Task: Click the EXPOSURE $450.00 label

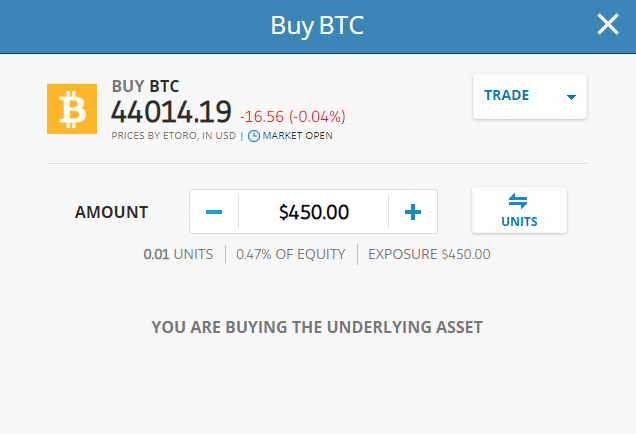Action: click(429, 254)
